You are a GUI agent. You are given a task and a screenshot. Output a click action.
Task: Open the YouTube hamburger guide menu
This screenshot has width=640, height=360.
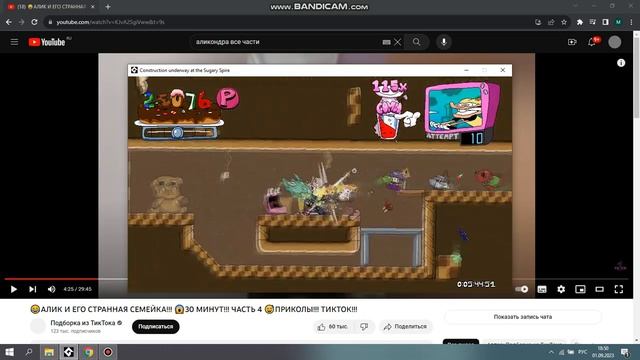14,42
